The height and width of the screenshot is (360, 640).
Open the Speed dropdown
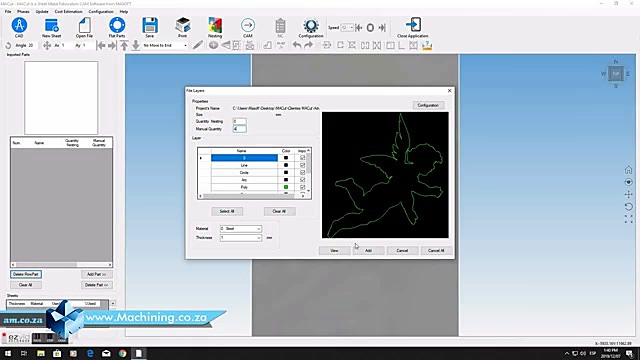(x=351, y=28)
